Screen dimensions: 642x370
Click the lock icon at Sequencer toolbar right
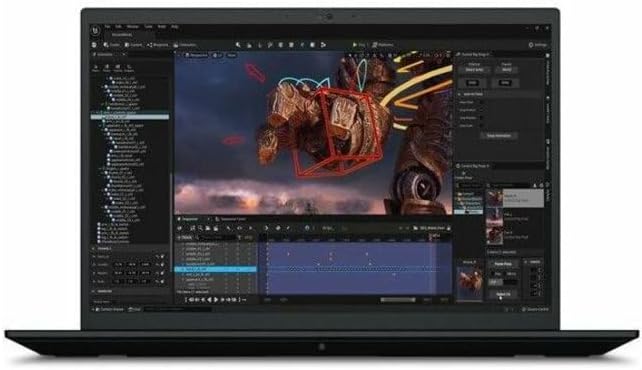click(448, 228)
